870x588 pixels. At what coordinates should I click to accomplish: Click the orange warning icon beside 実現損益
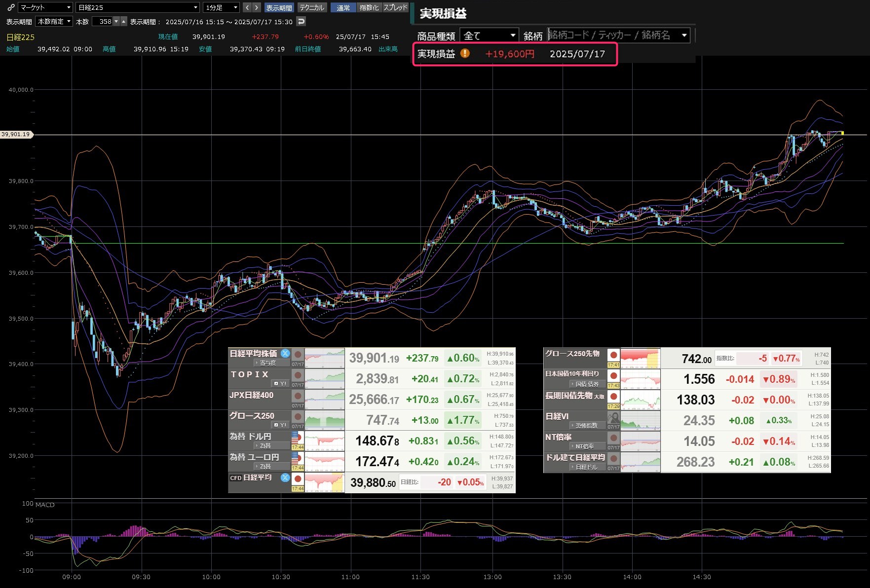465,53
